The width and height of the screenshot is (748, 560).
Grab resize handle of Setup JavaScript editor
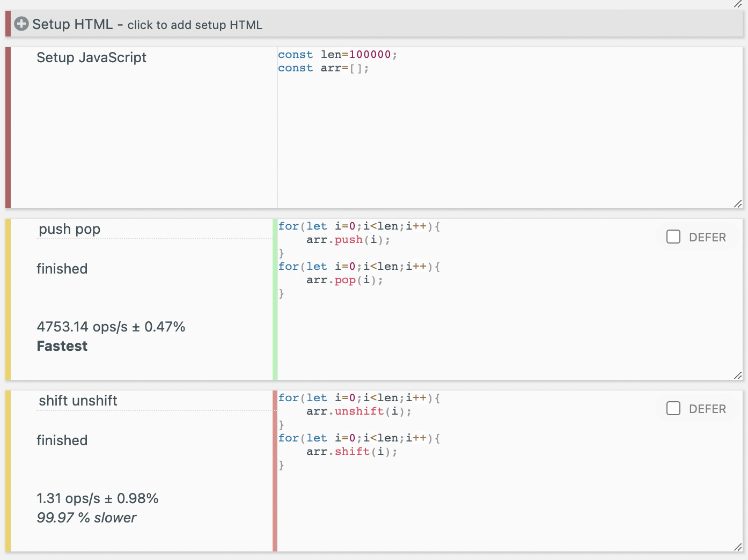738,204
